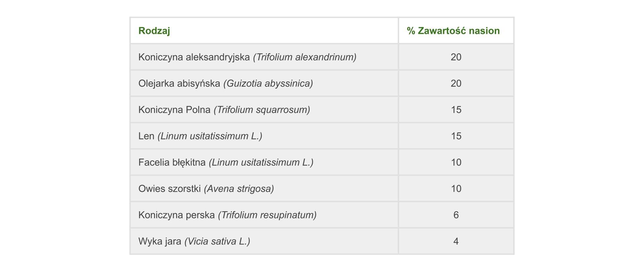Click value 10 for Facelia błękitna
This screenshot has width=644, height=277.
click(x=456, y=162)
